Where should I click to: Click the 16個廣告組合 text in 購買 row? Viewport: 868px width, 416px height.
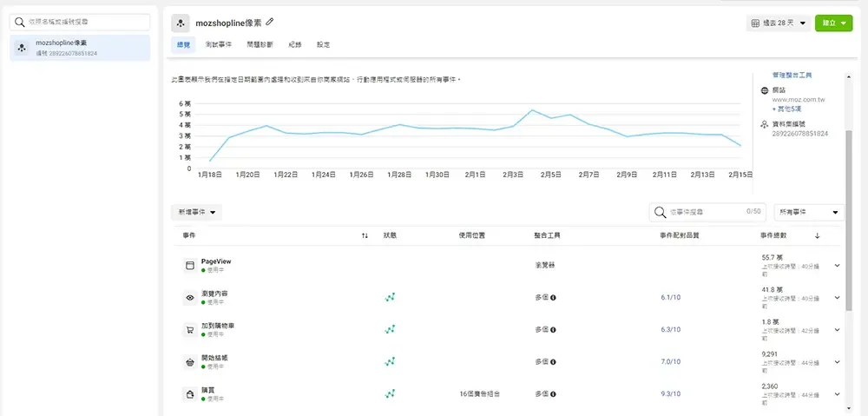(480, 393)
